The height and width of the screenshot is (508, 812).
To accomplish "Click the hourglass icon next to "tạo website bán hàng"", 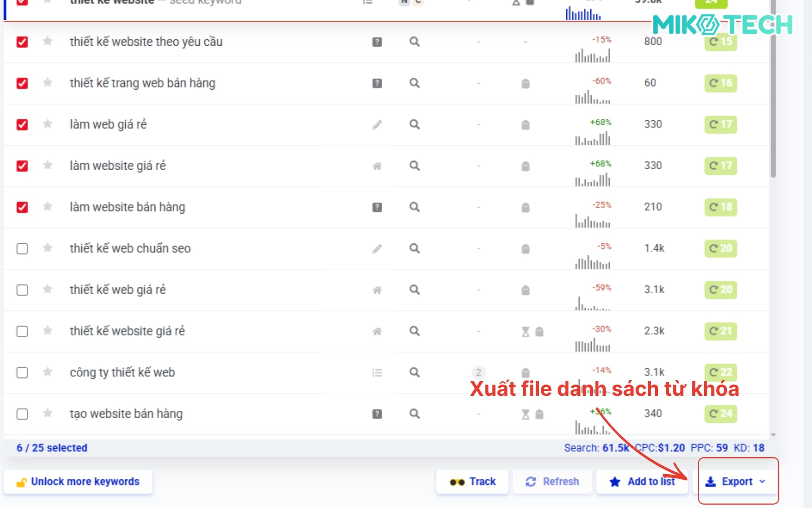I will (526, 414).
